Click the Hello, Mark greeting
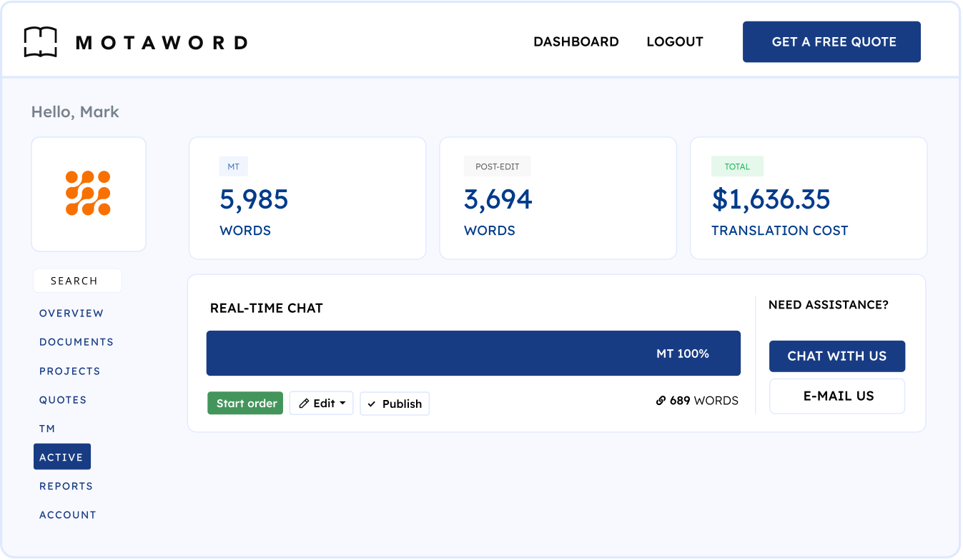Screen dimensions: 963x560 (x=75, y=112)
